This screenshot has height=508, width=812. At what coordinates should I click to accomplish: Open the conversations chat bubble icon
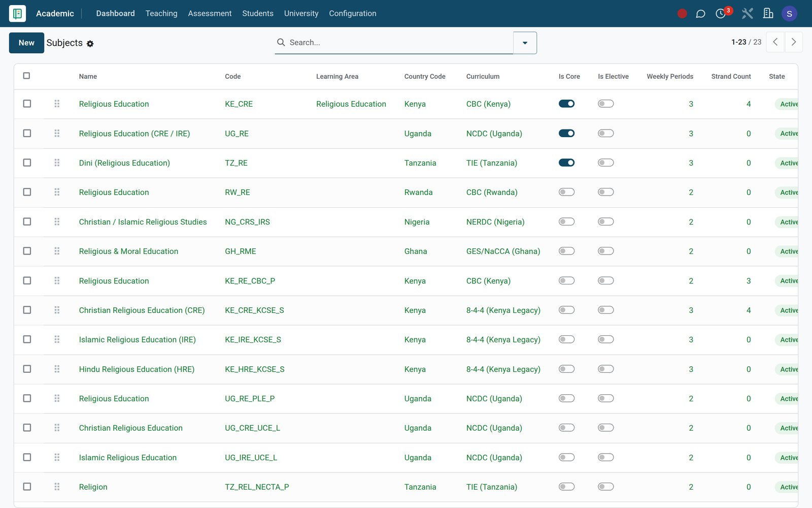700,14
